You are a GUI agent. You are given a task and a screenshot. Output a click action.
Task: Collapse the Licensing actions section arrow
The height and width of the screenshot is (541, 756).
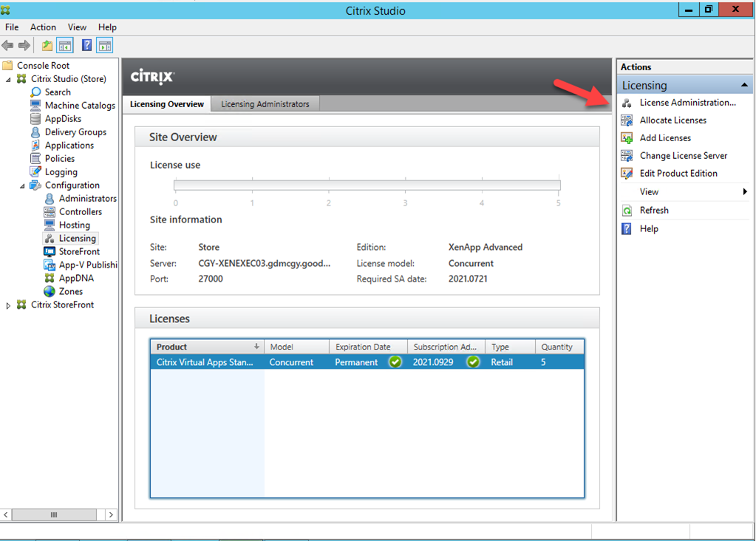pyautogui.click(x=744, y=85)
